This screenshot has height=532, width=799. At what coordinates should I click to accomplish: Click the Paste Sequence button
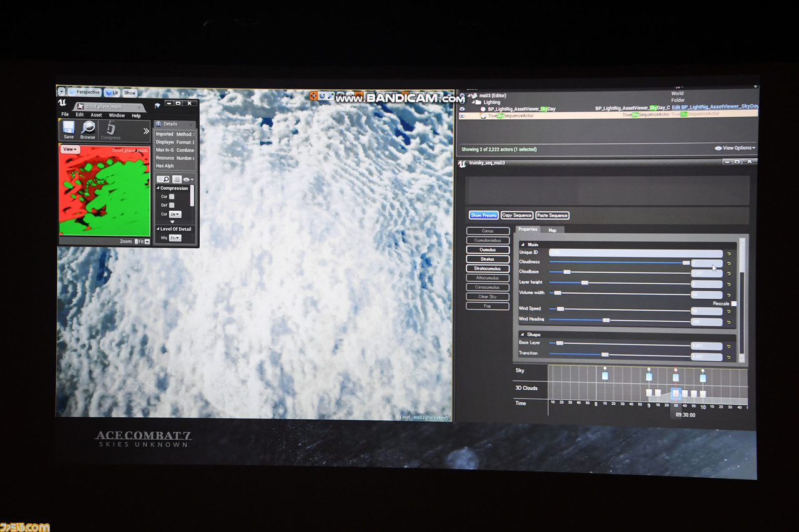tap(552, 216)
